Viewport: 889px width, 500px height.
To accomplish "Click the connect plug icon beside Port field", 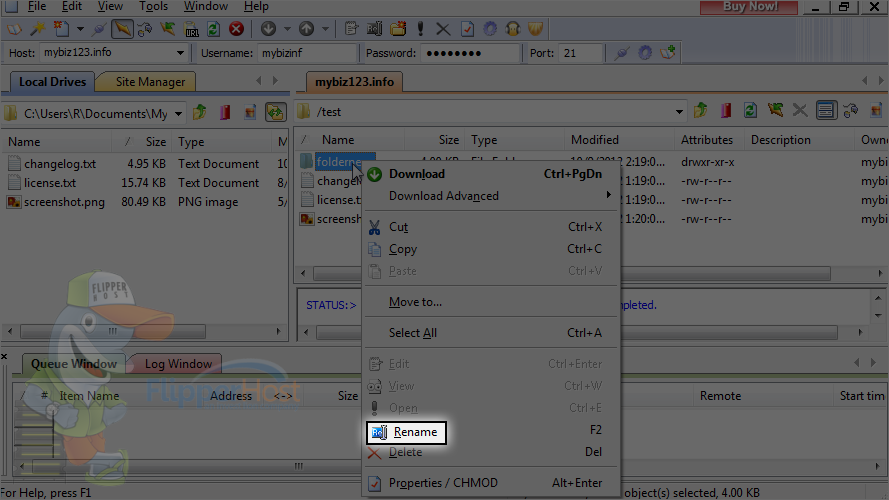I will (x=622, y=53).
